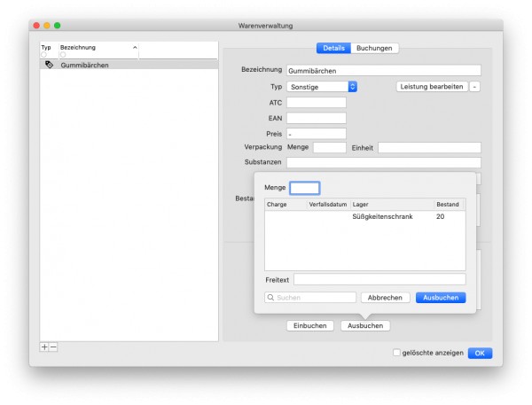
Task: Select the radio circle under Typ column
Action: [x=43, y=55]
